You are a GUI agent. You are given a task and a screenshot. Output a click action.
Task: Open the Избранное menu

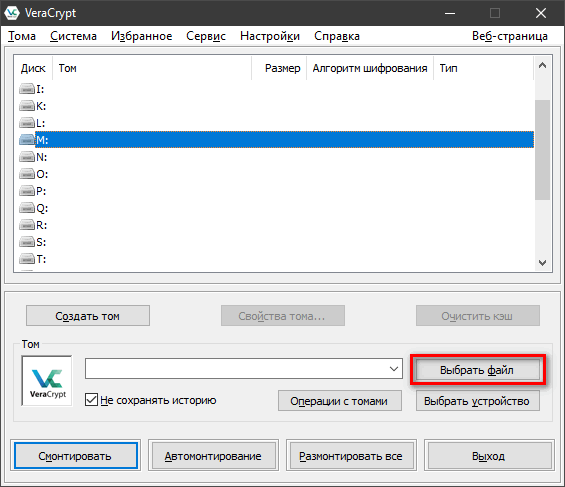click(142, 36)
